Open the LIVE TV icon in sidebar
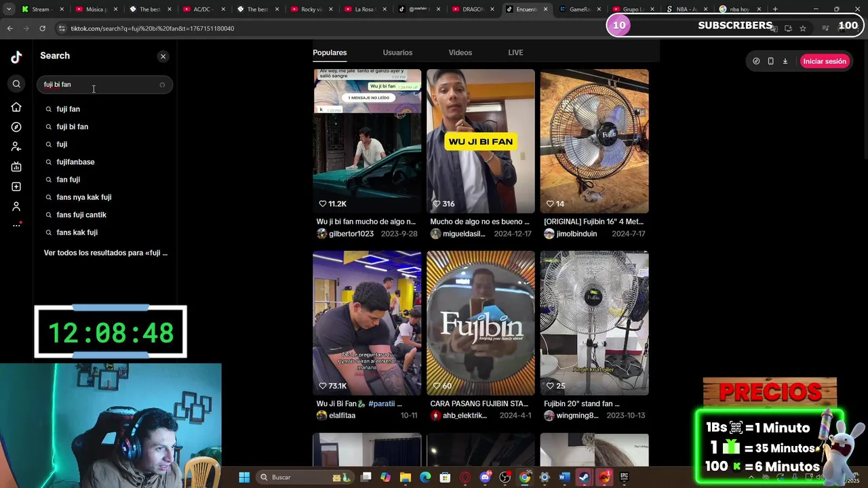Image resolution: width=868 pixels, height=488 pixels. 16,167
